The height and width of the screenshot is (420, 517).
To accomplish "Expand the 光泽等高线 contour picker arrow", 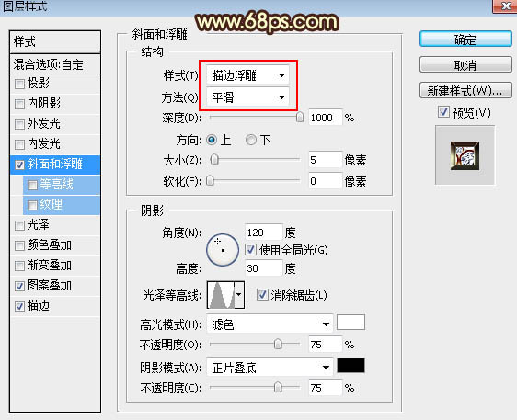I will (x=239, y=295).
